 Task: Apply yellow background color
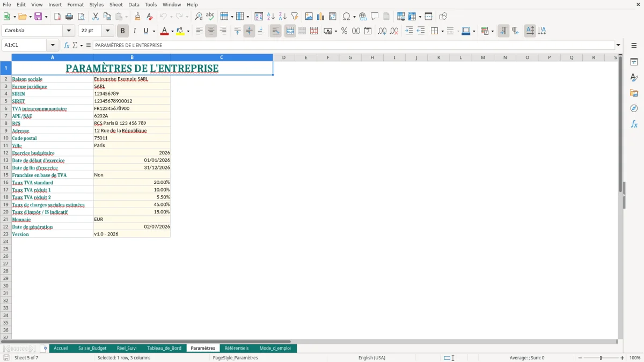(x=180, y=31)
